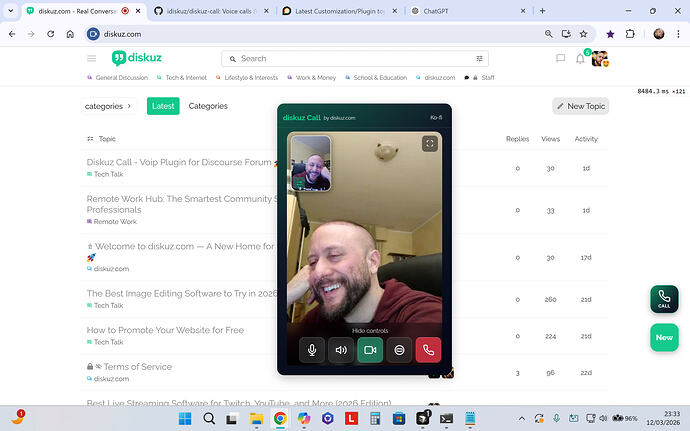This screenshot has width=690, height=431.
Task: Hide controls in the call widget
Action: coord(370,331)
